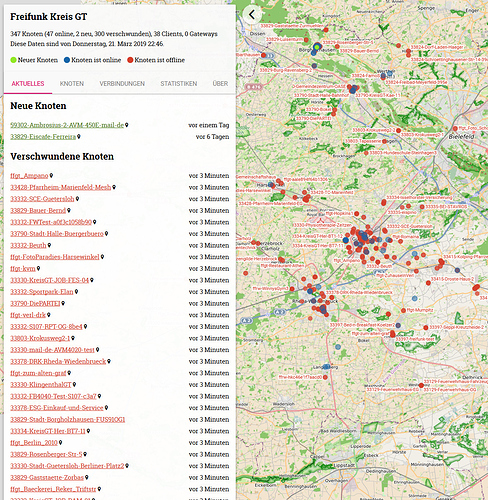Open 33790-Stadt-Halle-Buergerbuero node link
Image resolution: width=488 pixels, height=500 pixels.
(57, 234)
